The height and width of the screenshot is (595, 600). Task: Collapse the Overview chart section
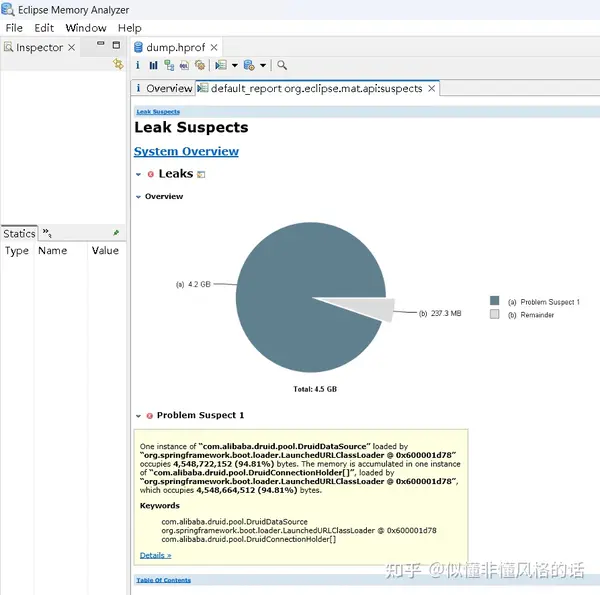(x=139, y=197)
